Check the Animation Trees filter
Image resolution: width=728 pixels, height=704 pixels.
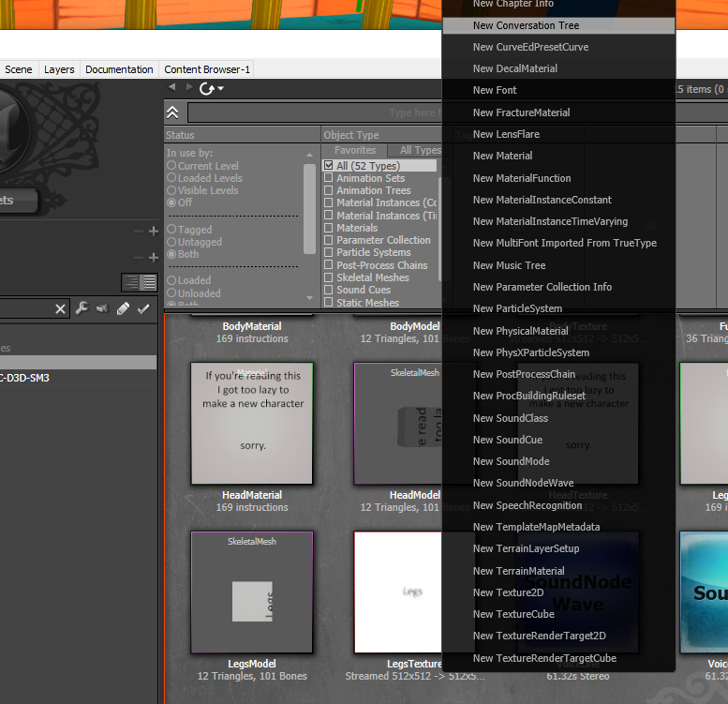coord(329,190)
